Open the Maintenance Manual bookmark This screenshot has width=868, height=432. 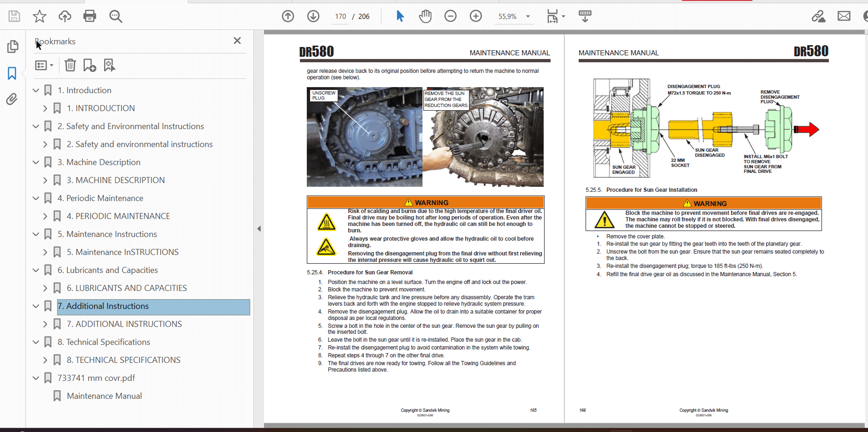click(104, 396)
